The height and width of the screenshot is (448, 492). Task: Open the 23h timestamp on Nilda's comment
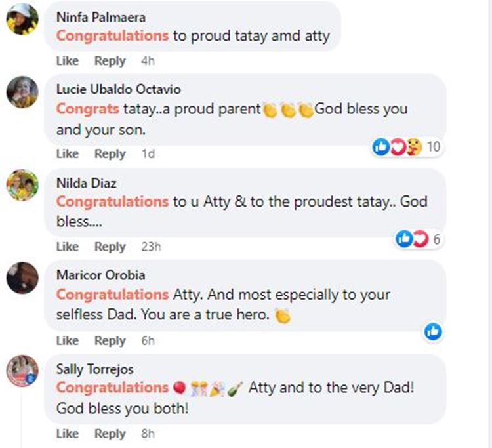[151, 247]
